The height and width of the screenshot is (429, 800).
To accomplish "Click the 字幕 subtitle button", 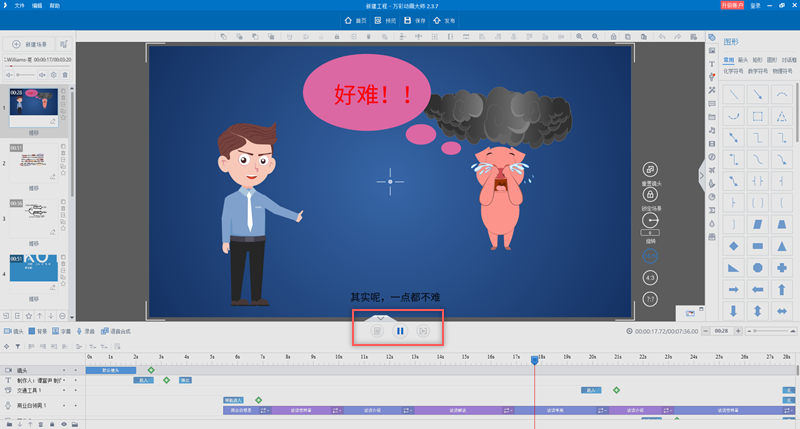I will click(x=62, y=331).
